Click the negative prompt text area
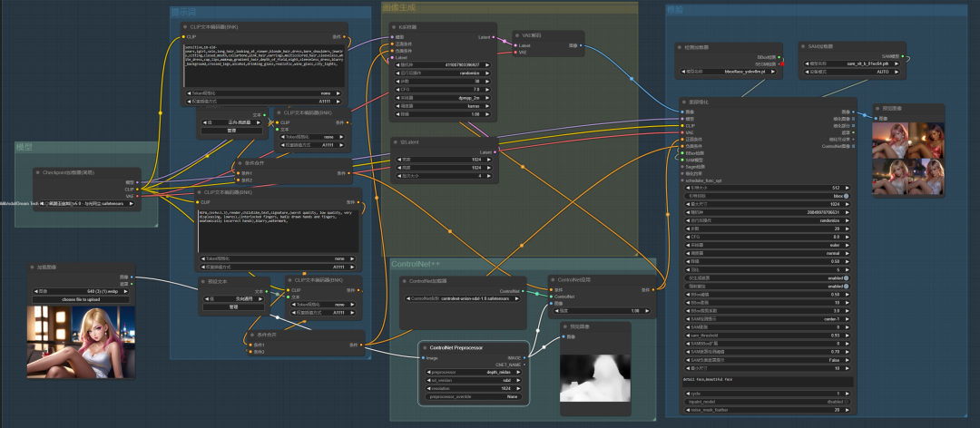The height and width of the screenshot is (428, 980). (279, 231)
